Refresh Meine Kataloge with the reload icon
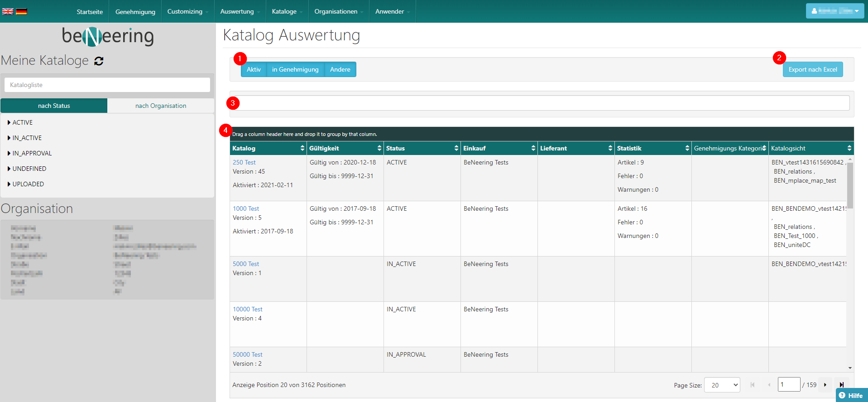The width and height of the screenshot is (868, 402). tap(99, 61)
